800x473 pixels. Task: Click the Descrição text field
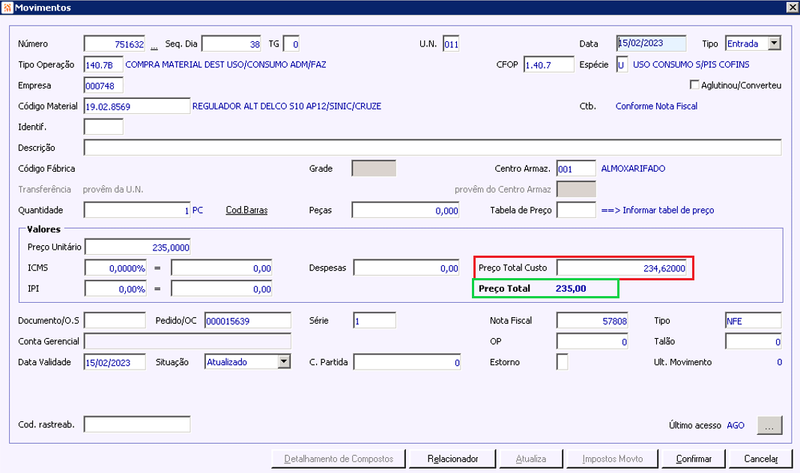point(433,147)
